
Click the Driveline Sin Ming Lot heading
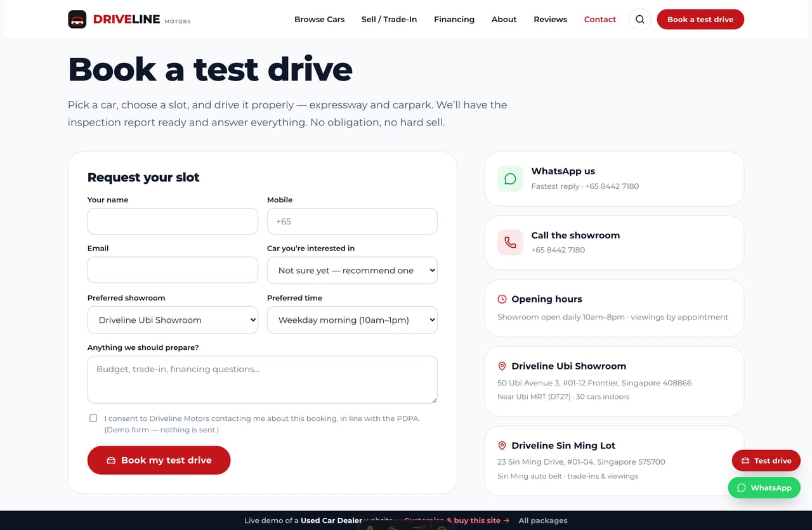tap(563, 446)
